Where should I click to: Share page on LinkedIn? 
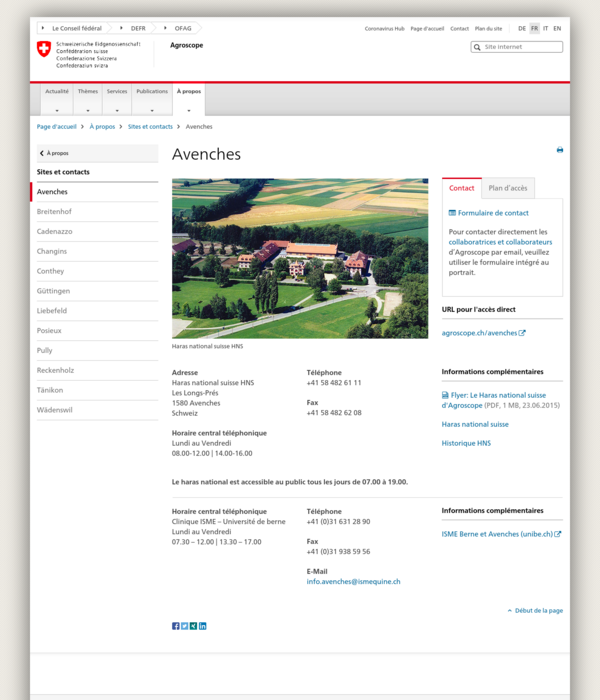pos(203,626)
